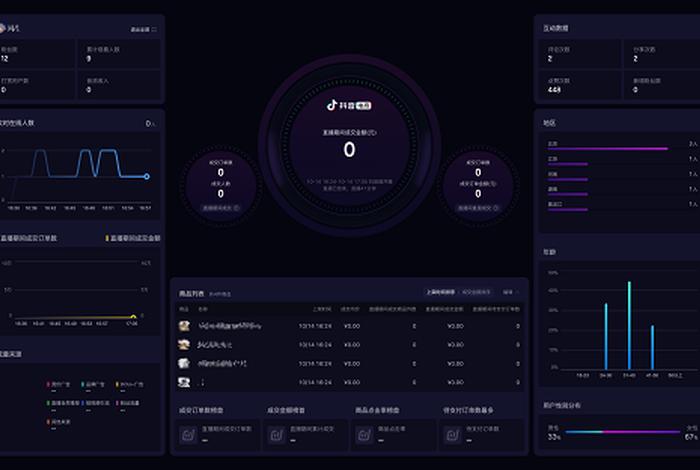Open the dropdown at product list top right

pos(510,292)
